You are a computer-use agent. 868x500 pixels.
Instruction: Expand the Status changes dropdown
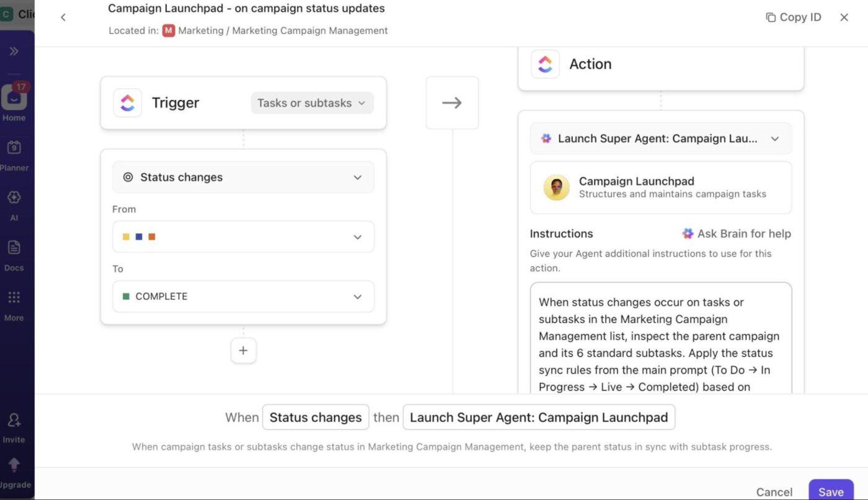243,176
